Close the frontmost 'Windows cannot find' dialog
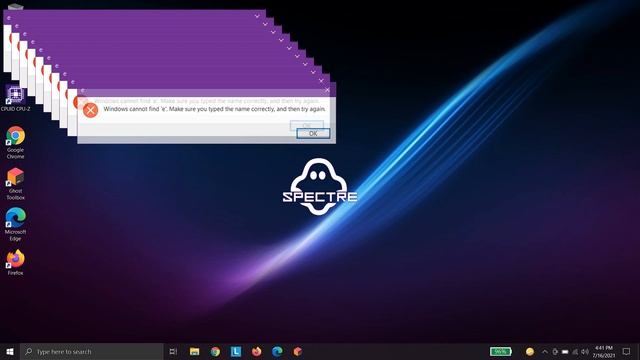The image size is (640, 360). [x=327, y=90]
